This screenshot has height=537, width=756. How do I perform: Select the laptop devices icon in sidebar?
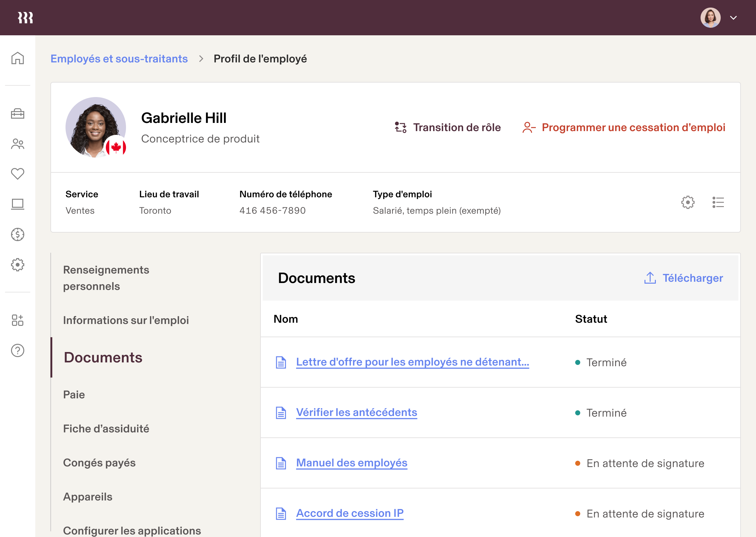tap(17, 204)
